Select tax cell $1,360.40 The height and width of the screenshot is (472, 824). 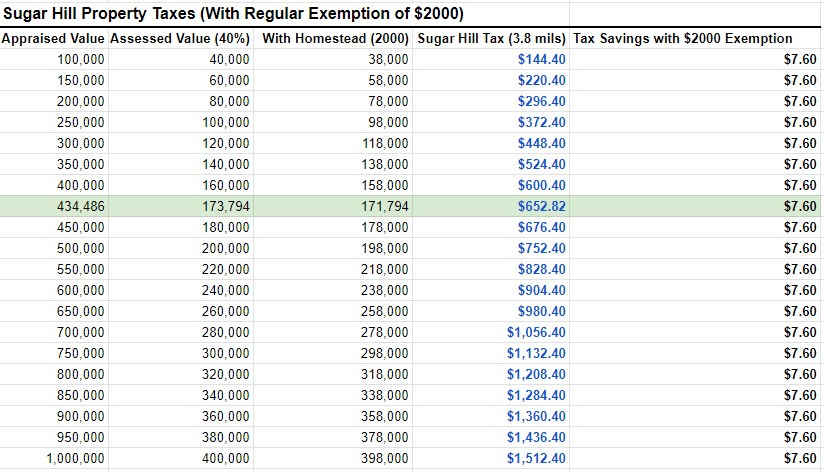537,417
